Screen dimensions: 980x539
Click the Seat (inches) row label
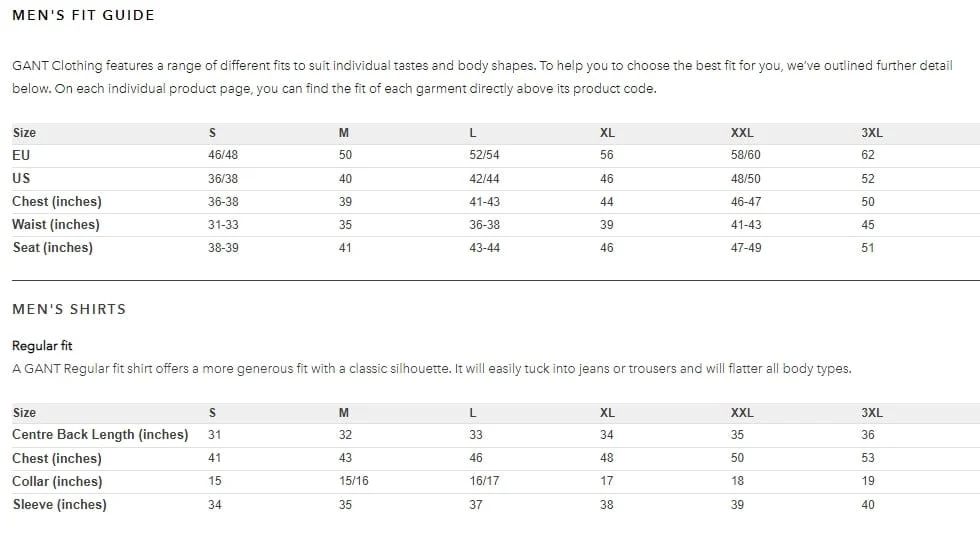[x=52, y=248]
